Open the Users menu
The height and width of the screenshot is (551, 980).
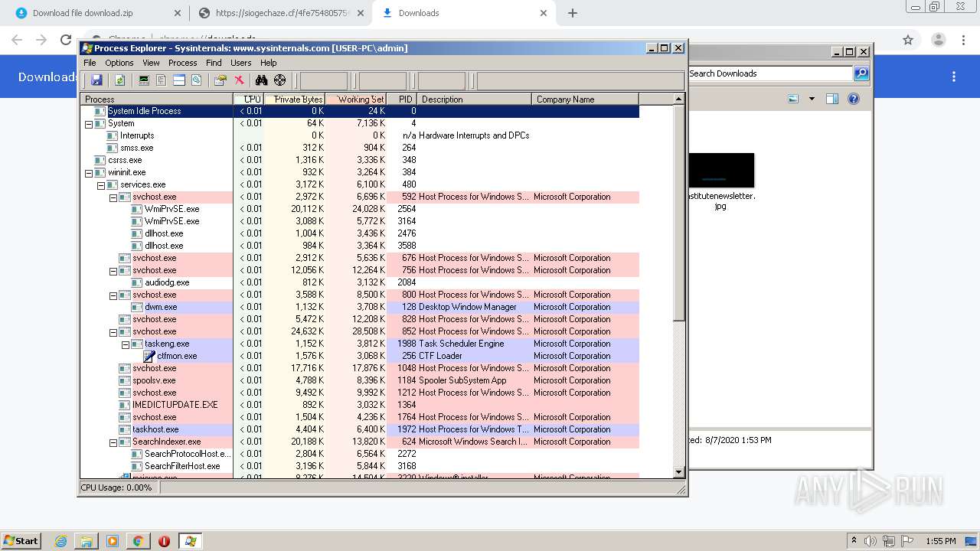[x=241, y=63]
